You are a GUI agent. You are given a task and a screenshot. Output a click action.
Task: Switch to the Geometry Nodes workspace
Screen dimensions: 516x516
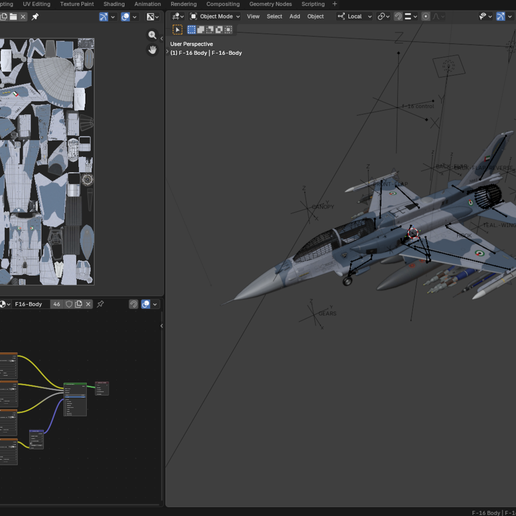click(x=270, y=4)
